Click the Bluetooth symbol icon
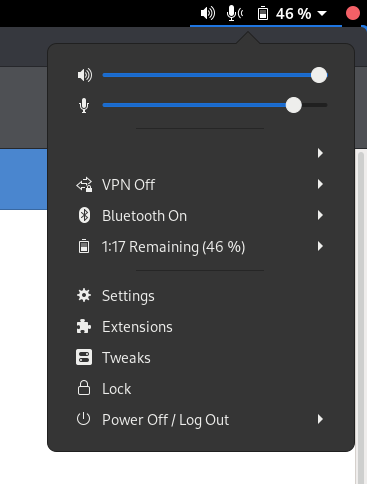The height and width of the screenshot is (484, 367). [84, 215]
